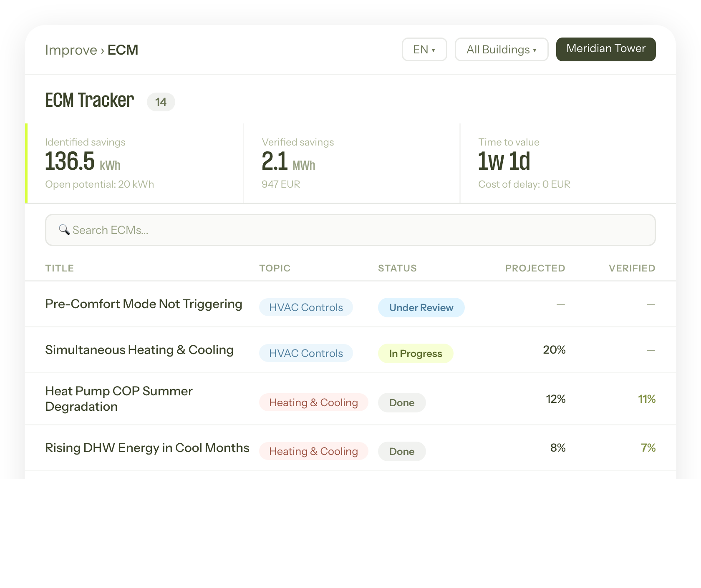Sort by the PROJECTED column header
Screen dimensions: 701x588
(x=535, y=268)
